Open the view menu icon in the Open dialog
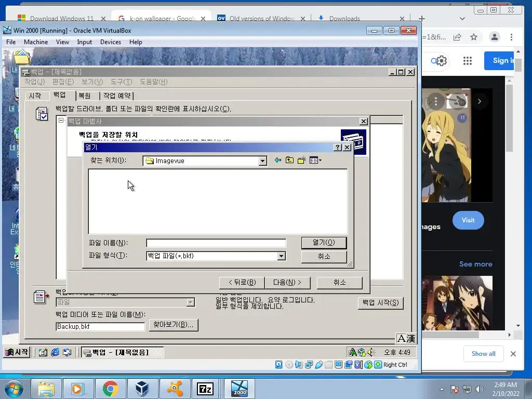532x399 pixels. tap(315, 160)
